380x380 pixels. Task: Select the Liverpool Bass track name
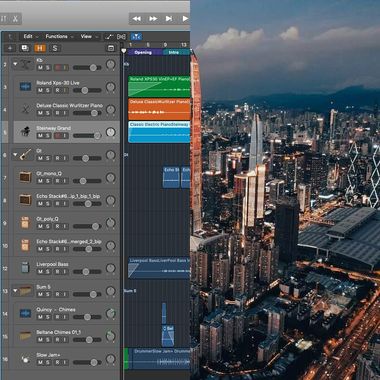click(x=52, y=264)
